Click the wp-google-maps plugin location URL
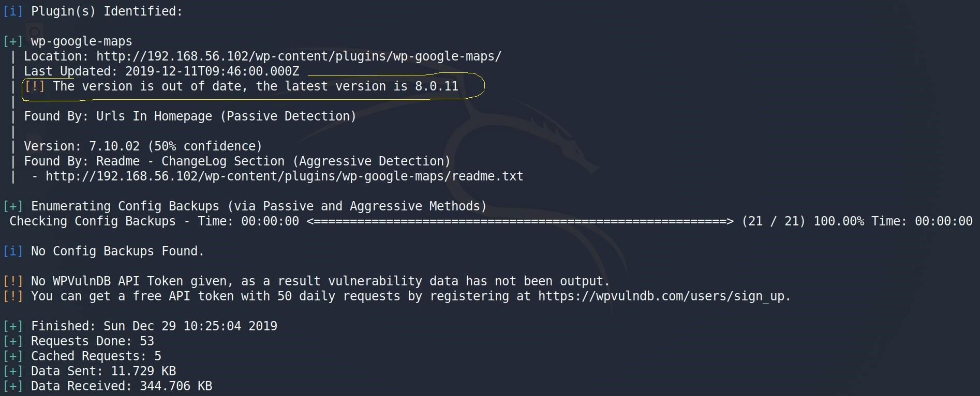Screen dimensions: 980x396 coord(299,56)
